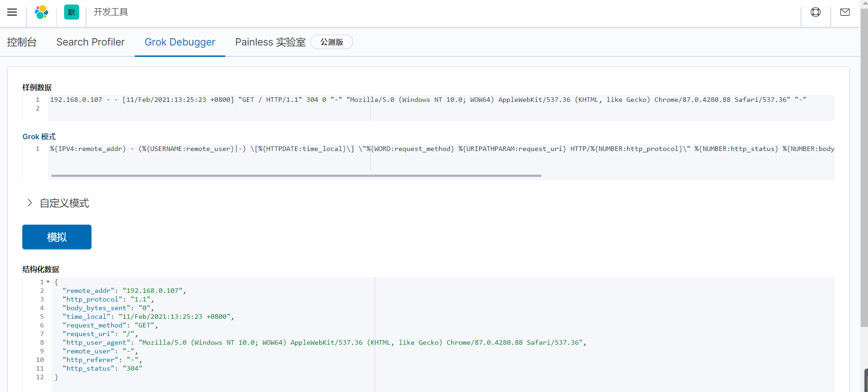Click the 样例数据 heading label
The width and height of the screenshot is (868, 392).
pos(37,87)
